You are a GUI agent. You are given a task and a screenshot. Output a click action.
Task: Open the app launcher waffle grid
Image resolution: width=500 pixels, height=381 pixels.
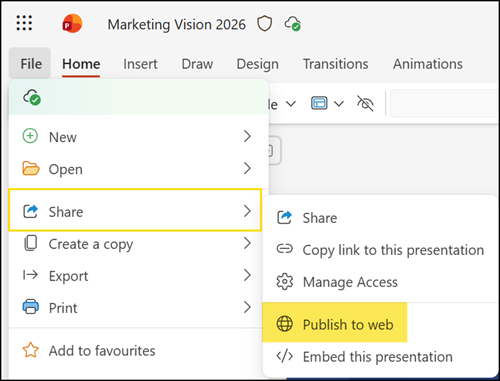pyautogui.click(x=24, y=23)
